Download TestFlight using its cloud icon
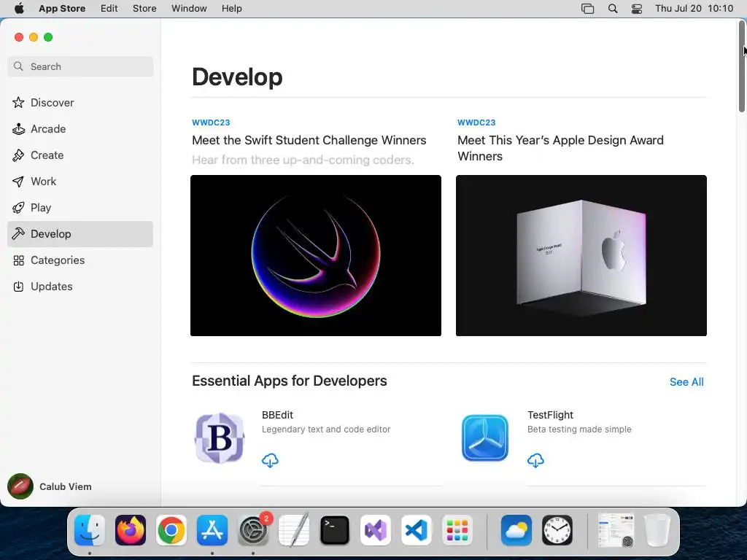Viewport: 747px width, 560px height. 535,461
